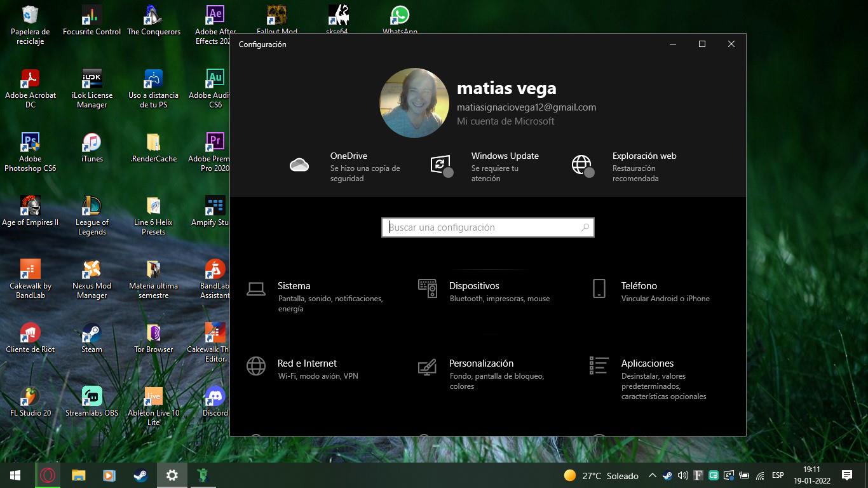Open Exploración web recommendation
This screenshot has width=868, height=488.
(644, 156)
